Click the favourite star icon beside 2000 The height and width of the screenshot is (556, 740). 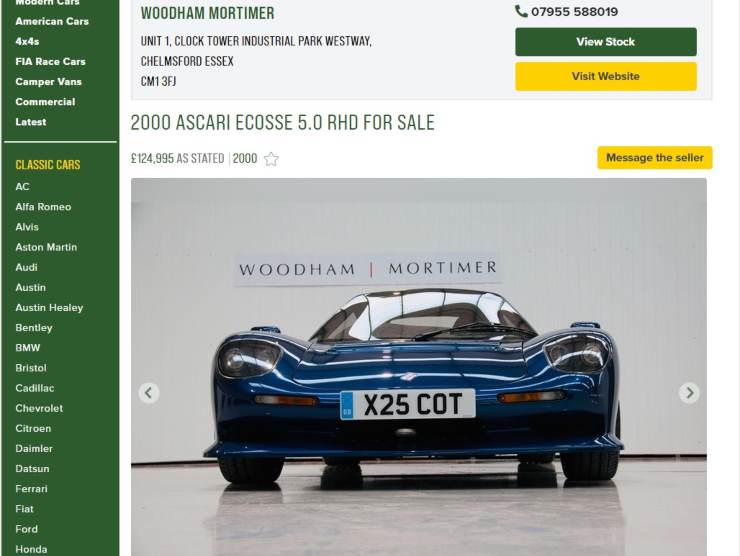pyautogui.click(x=271, y=159)
